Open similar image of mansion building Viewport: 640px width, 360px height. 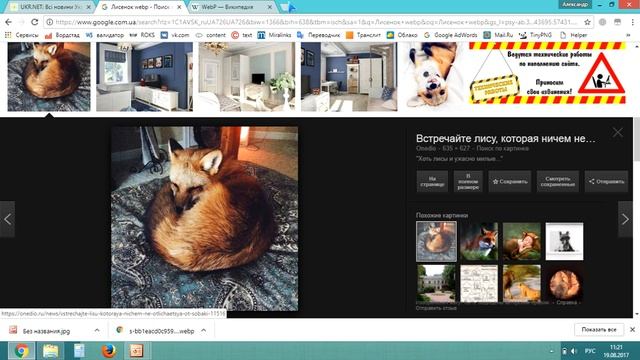pyautogui.click(x=436, y=283)
